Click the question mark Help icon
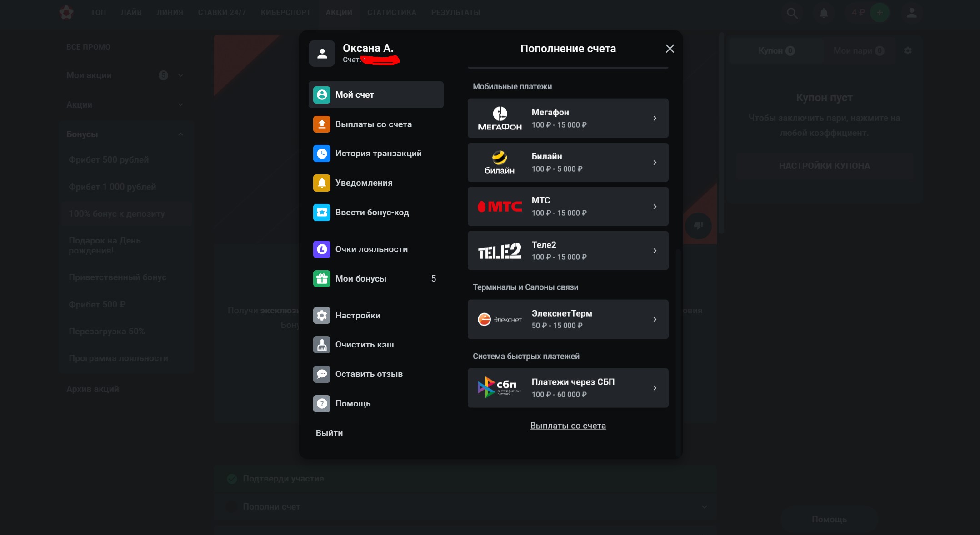The width and height of the screenshot is (980, 535). tap(322, 403)
